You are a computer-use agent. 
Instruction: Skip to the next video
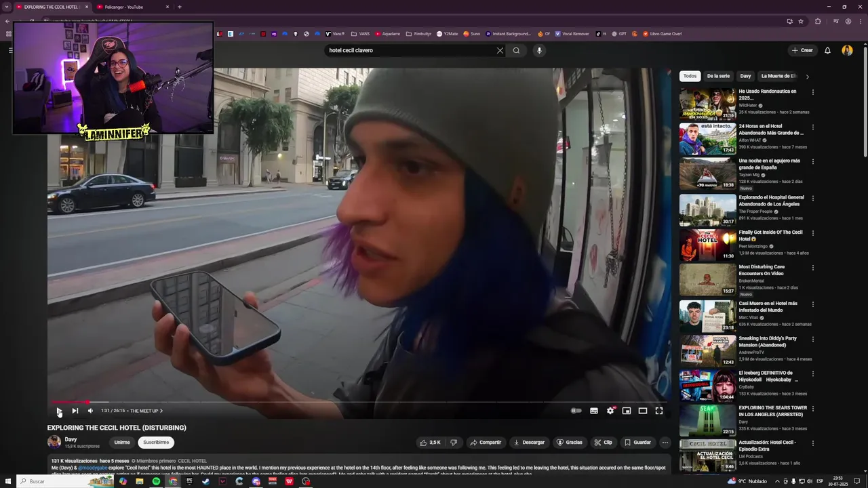[75, 411]
